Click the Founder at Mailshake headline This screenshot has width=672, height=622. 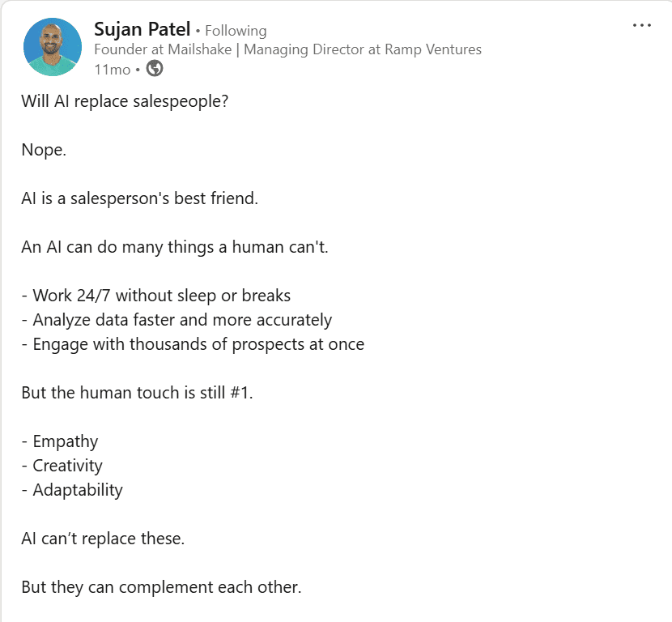coord(287,49)
